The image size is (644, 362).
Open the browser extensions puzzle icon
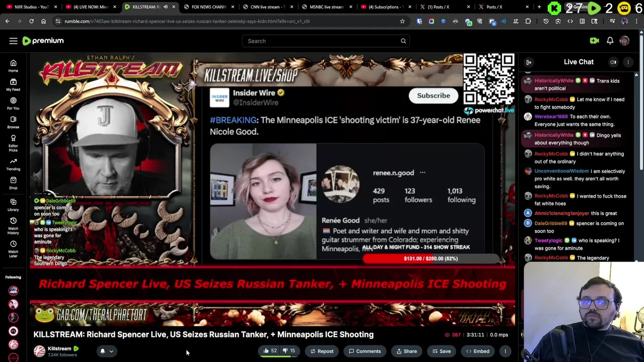click(x=528, y=21)
